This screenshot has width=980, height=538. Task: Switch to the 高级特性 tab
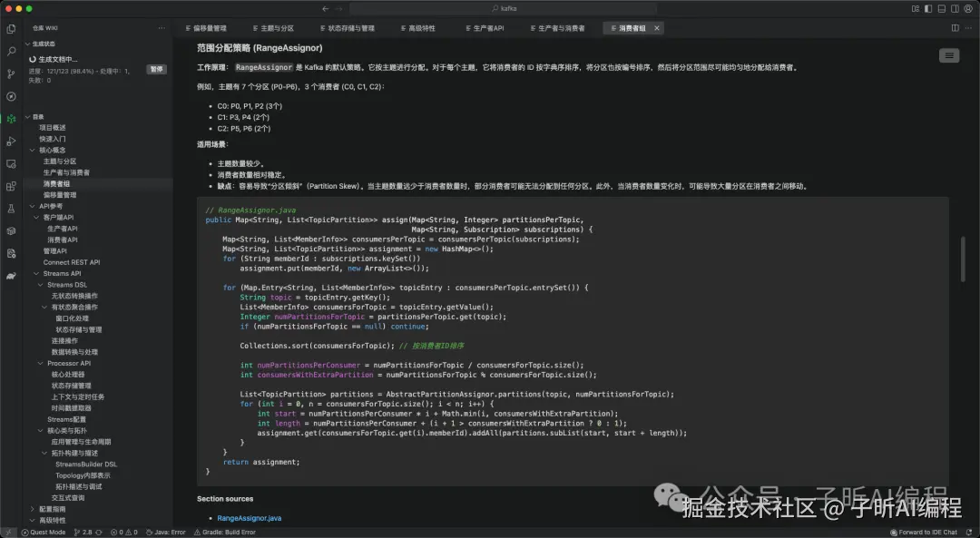tap(417, 27)
